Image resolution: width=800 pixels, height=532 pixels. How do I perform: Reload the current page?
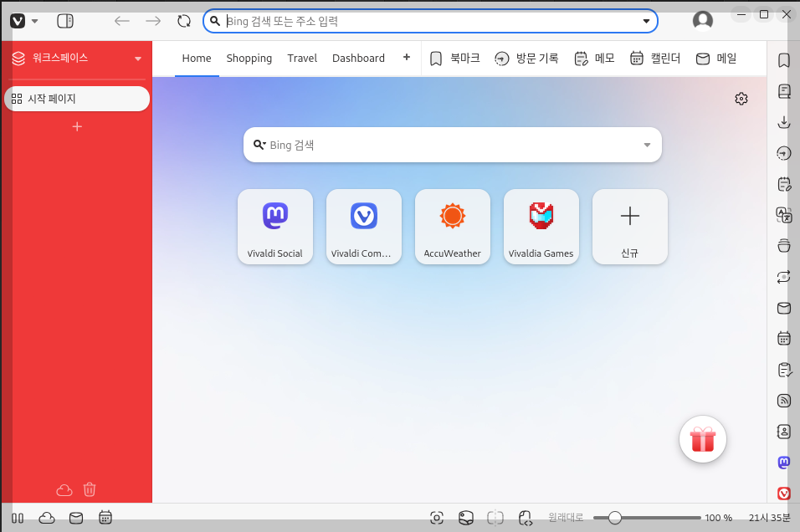pyautogui.click(x=184, y=21)
